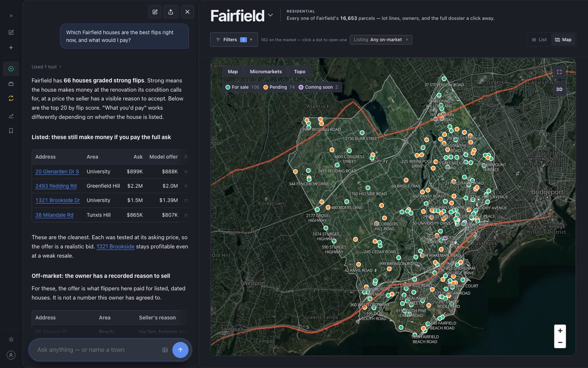This screenshot has height=368, width=588.
Task: Toggle For sale legend filter
Action: coord(242,87)
